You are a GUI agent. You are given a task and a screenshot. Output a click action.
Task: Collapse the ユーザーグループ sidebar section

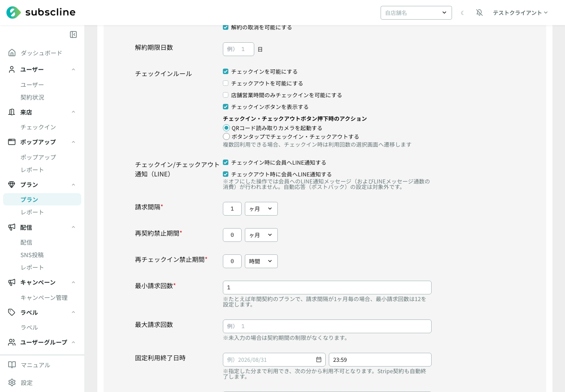[x=73, y=342]
